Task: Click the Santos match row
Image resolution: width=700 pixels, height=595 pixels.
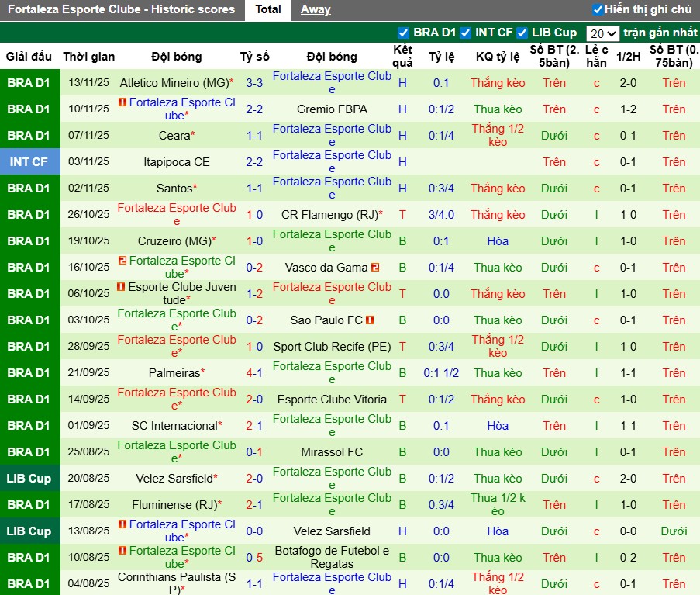Action: (176, 188)
